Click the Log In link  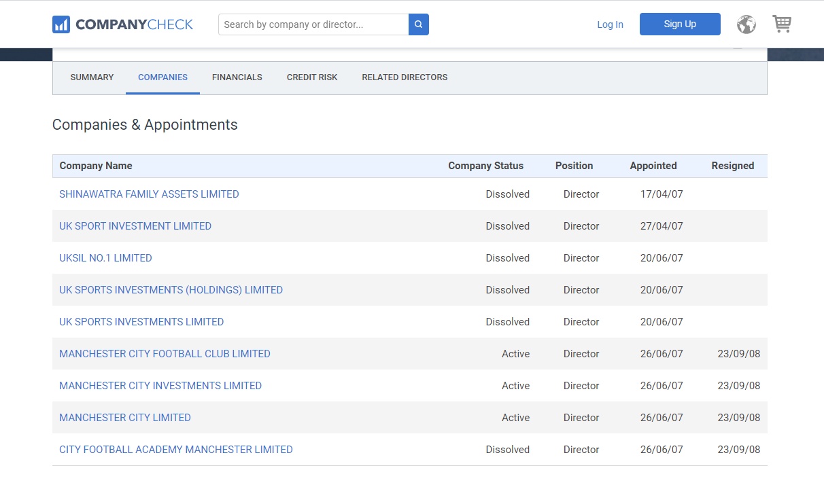point(610,24)
